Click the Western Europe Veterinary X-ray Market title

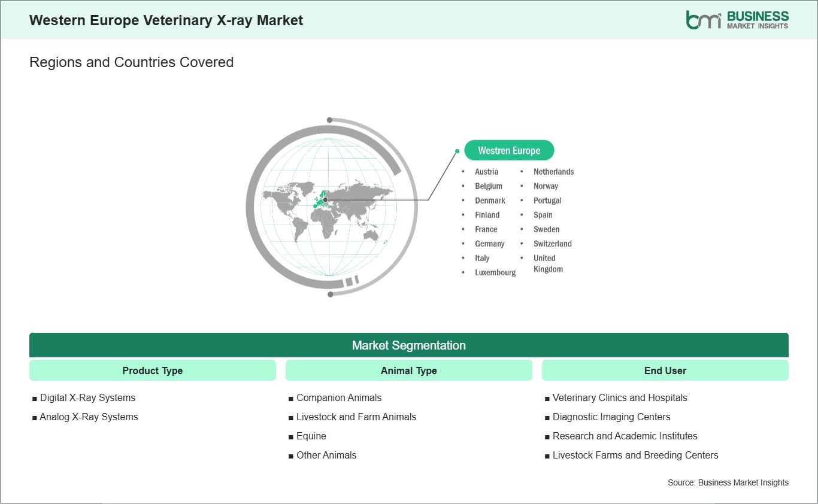coord(166,20)
